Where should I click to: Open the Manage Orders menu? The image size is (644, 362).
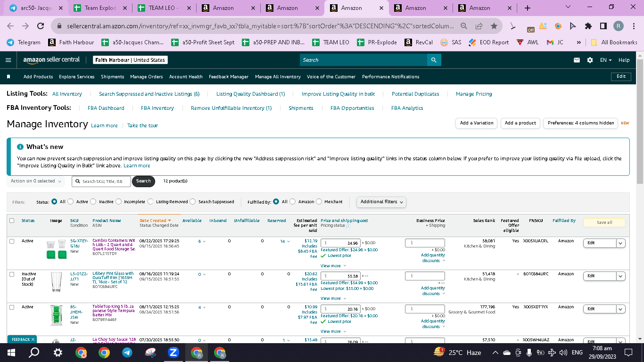coord(146,76)
